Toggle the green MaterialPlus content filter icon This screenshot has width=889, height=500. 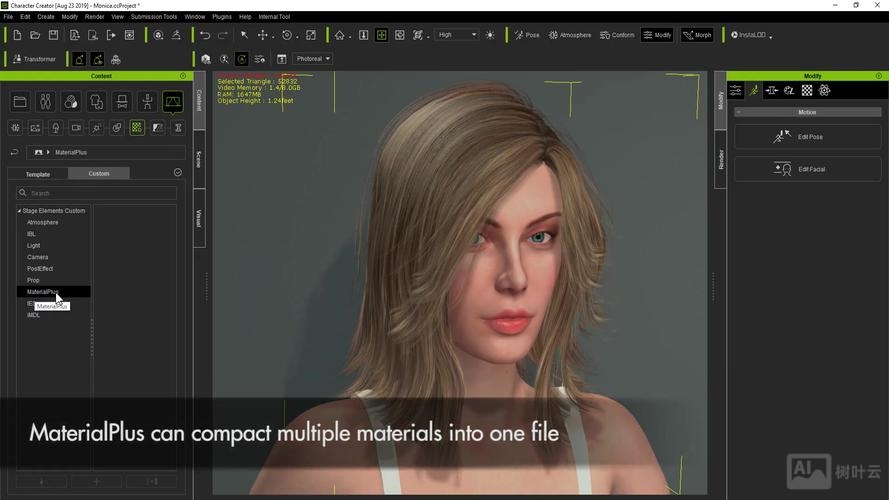pos(137,128)
